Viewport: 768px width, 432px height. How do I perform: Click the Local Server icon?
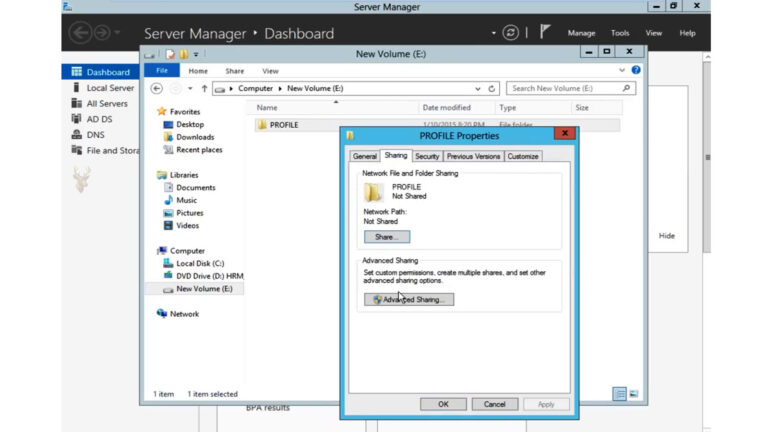pos(76,87)
